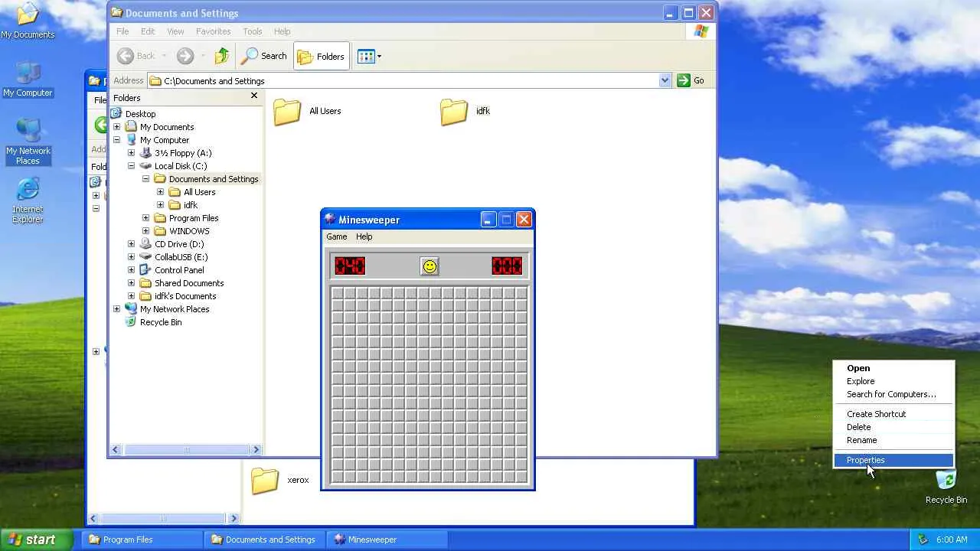
Task: Click the Back button in Documents and Settings
Action: tap(137, 56)
